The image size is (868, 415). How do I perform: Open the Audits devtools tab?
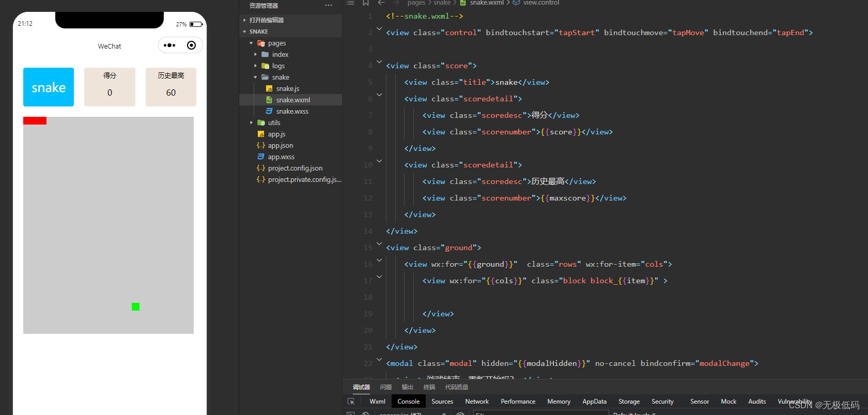[757, 402]
